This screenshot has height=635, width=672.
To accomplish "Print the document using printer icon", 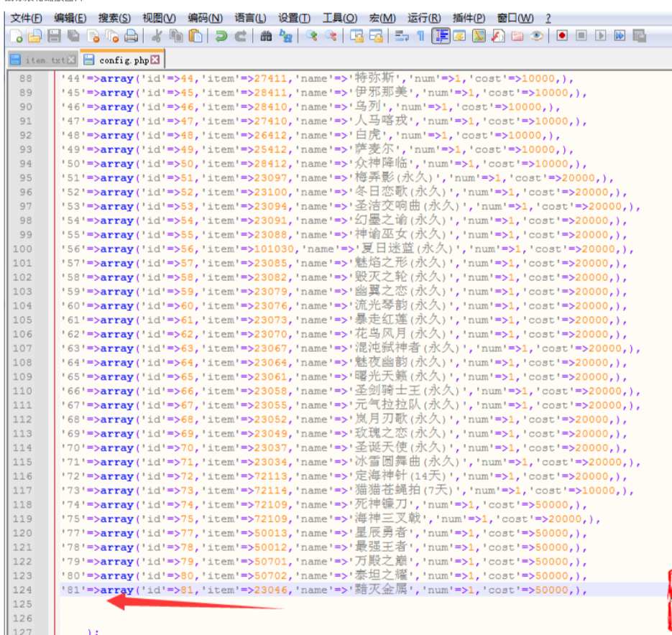I will click(x=131, y=36).
